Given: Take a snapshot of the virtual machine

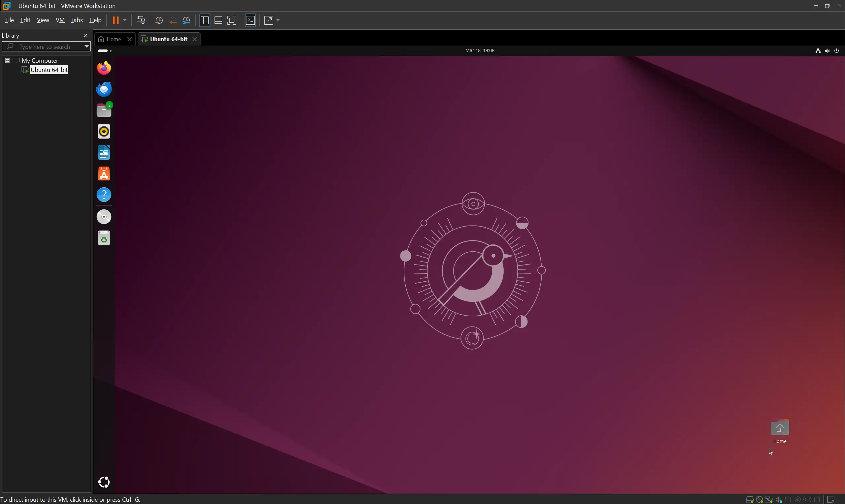Looking at the screenshot, I should tap(159, 20).
